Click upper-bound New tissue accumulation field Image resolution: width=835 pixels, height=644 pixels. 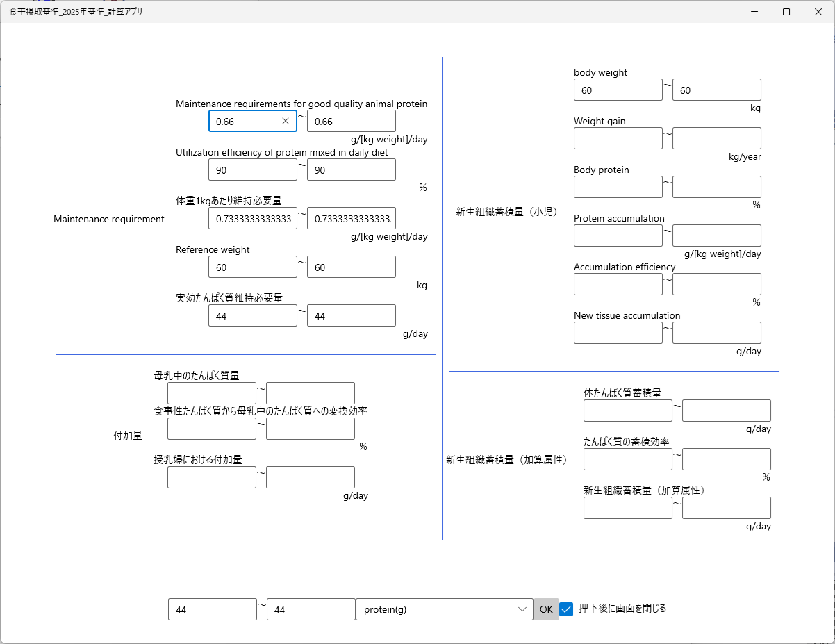point(717,333)
